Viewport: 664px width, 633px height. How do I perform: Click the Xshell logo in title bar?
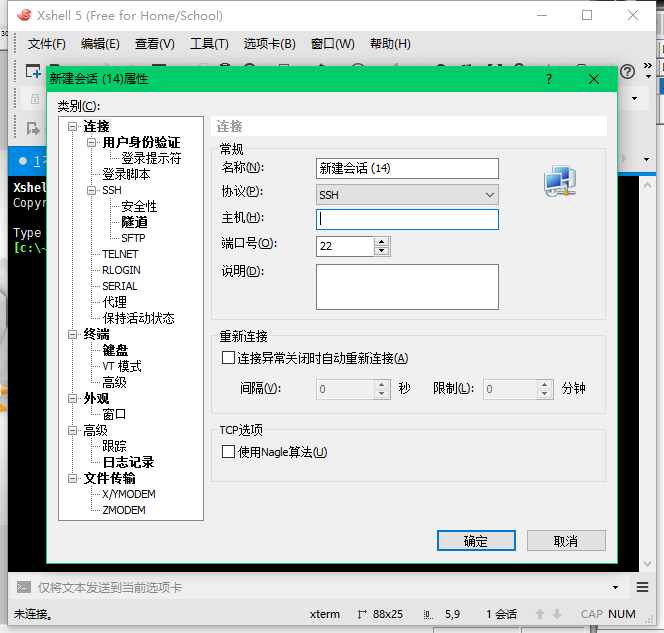point(24,15)
